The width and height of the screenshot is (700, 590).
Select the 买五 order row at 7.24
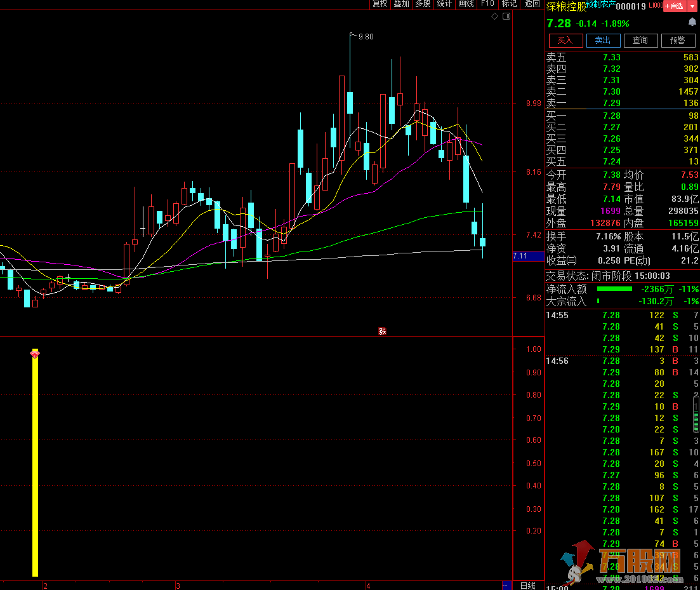click(623, 162)
